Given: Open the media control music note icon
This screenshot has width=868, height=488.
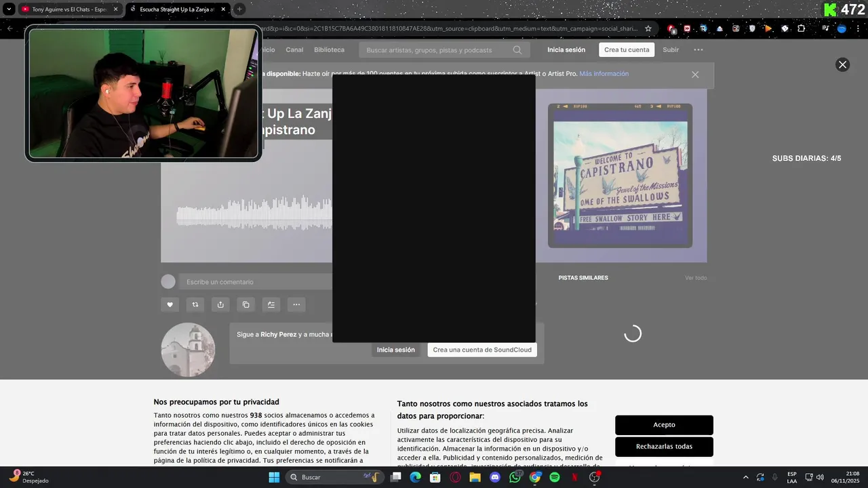Looking at the screenshot, I should [x=825, y=28].
